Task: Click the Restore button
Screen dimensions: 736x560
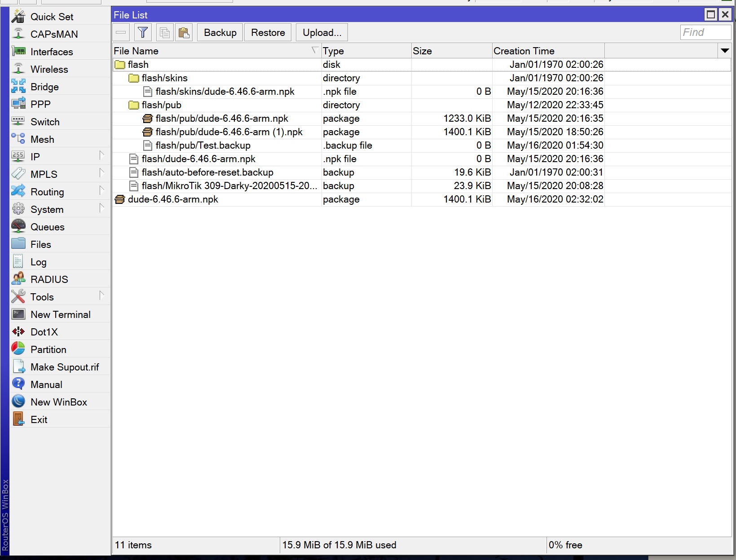Action: (x=268, y=32)
